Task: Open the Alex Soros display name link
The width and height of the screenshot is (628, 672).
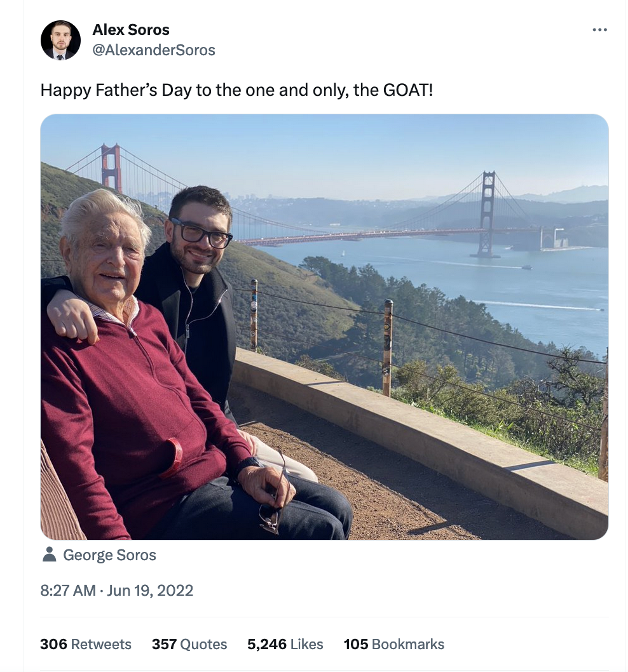Action: [131, 29]
